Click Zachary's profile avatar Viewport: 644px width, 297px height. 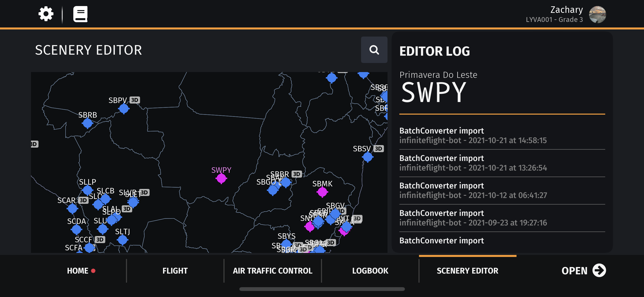pos(597,14)
